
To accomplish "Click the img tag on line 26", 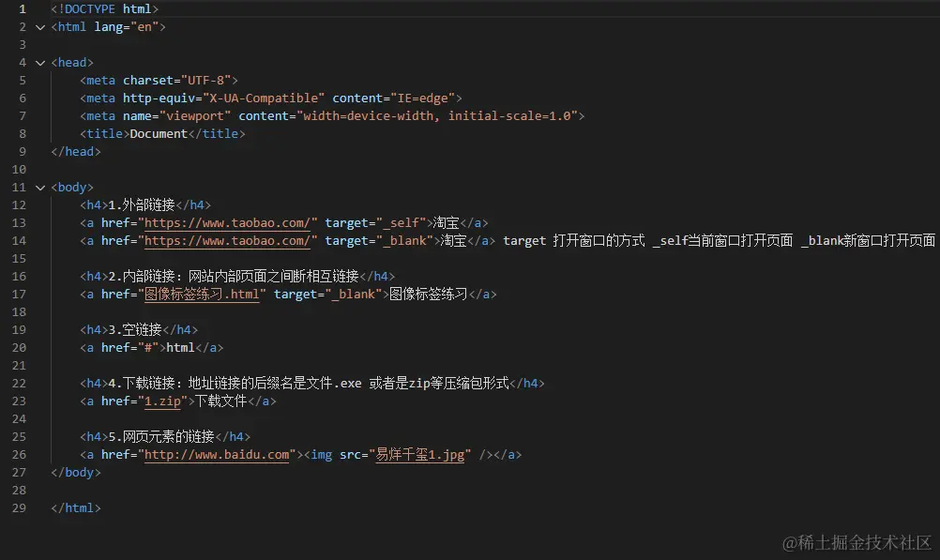I will click(398, 455).
